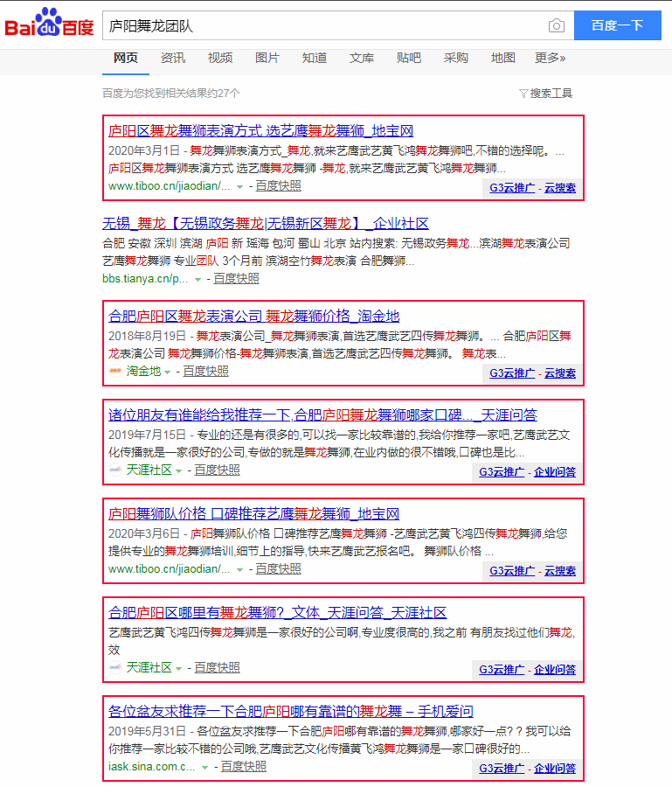The width and height of the screenshot is (672, 787).
Task: Open result 各位盆友求推荐一下 手机爱问
Action: [x=291, y=712]
